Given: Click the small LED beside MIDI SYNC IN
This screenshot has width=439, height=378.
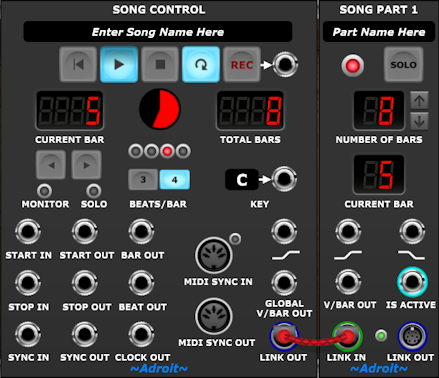Looking at the screenshot, I should coord(235,239).
